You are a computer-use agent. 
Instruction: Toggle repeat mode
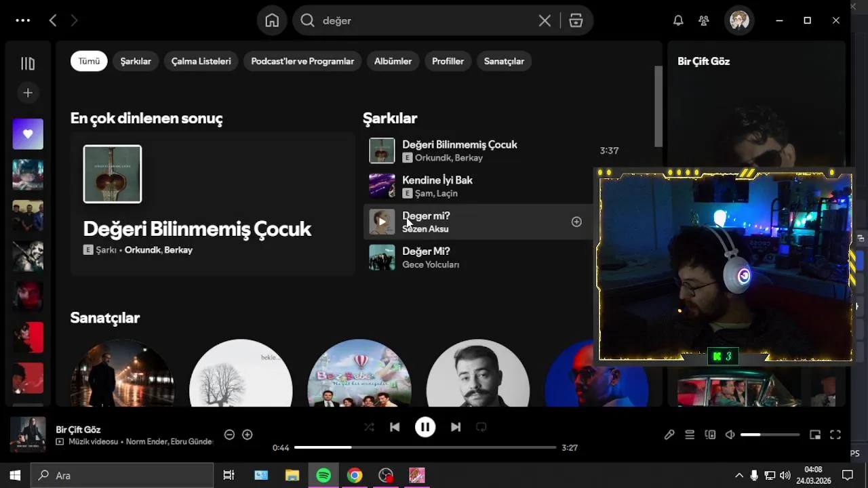(481, 427)
